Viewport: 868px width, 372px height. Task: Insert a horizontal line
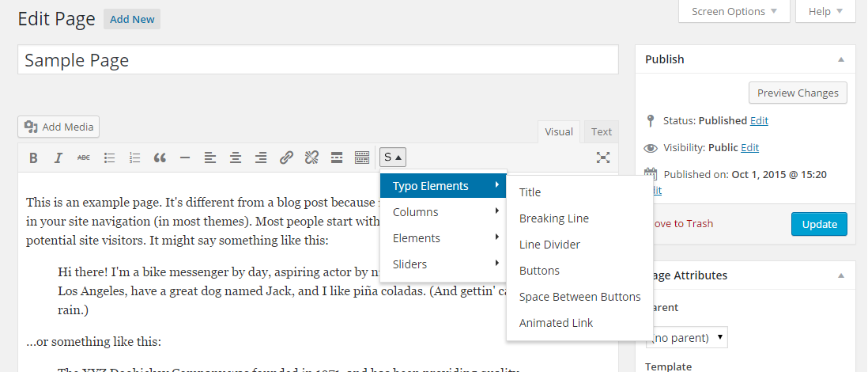pyautogui.click(x=186, y=158)
